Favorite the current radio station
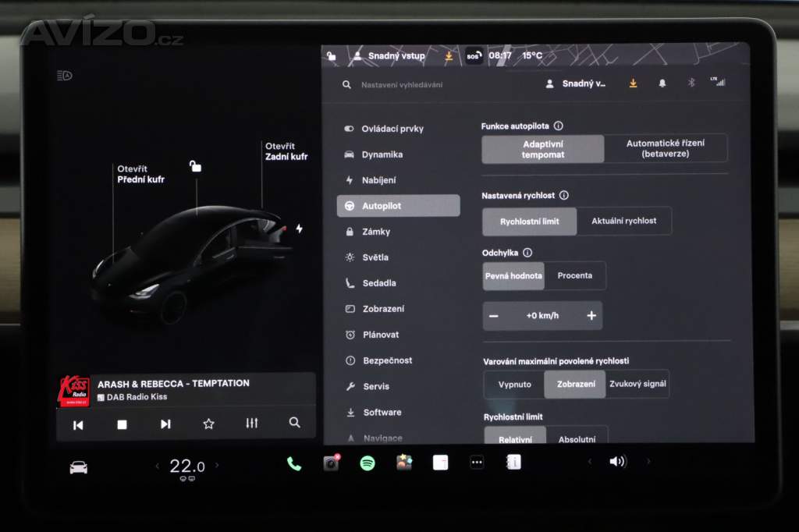This screenshot has height=532, width=799. [x=208, y=424]
